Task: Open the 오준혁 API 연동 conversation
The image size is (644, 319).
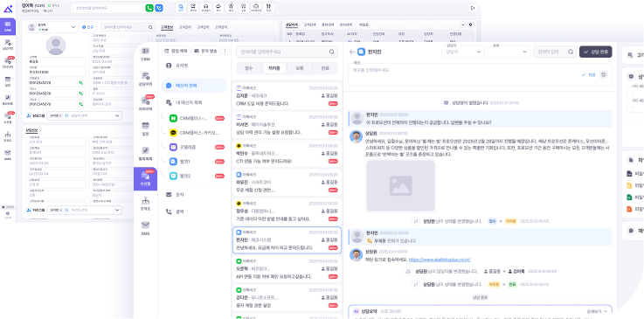Action: (x=287, y=268)
